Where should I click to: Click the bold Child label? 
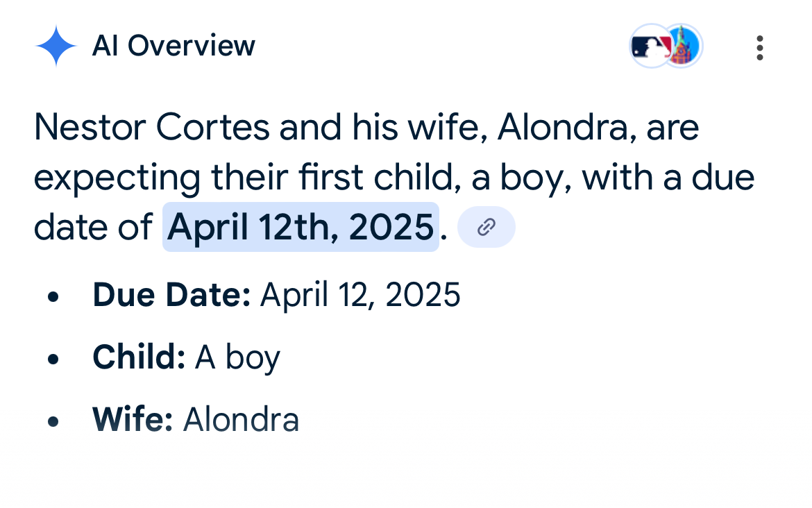click(139, 357)
